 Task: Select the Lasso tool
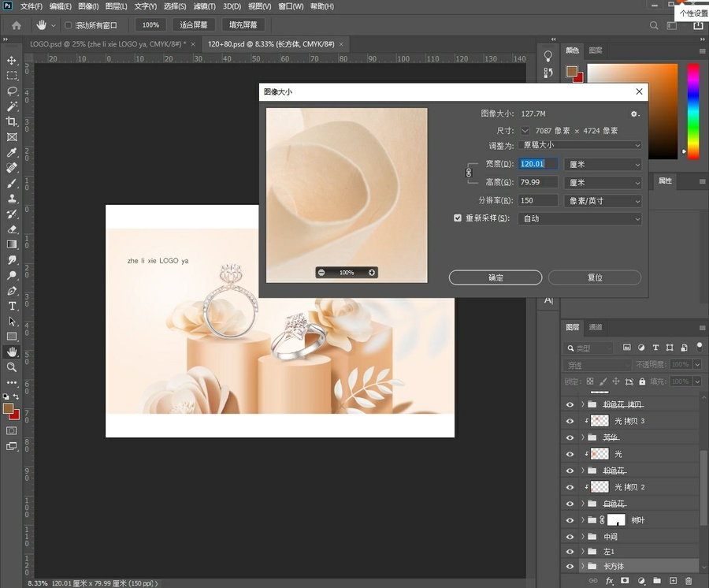point(12,91)
